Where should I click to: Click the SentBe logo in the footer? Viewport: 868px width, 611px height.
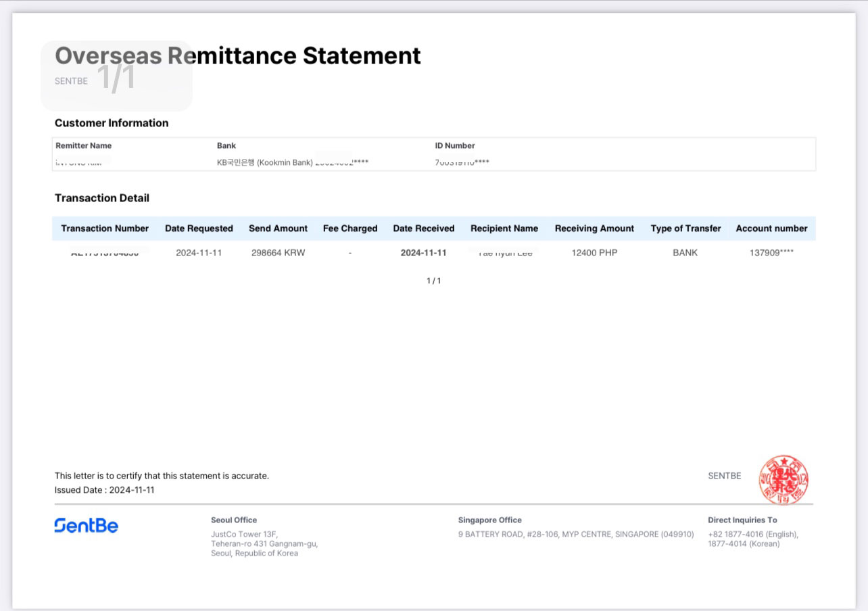click(87, 526)
